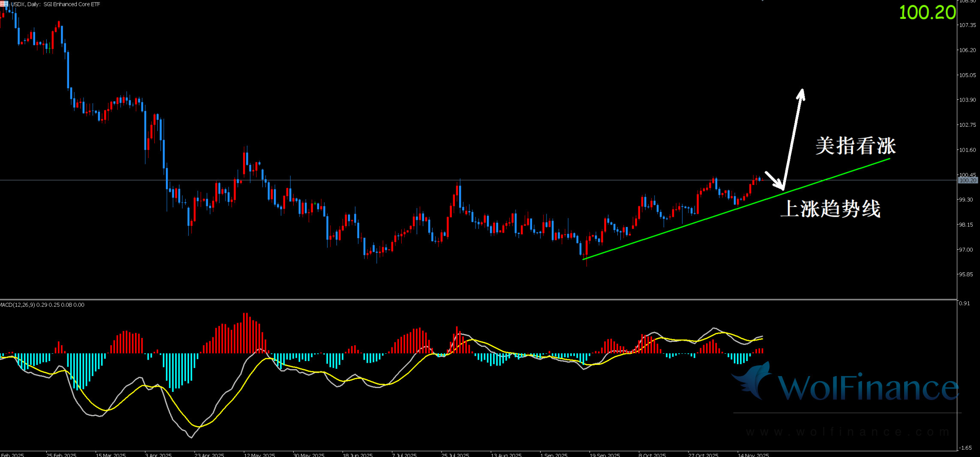Viewport: 980px width, 457px height.
Task: Click the 100.20 current price tag on axis
Action: [968, 180]
